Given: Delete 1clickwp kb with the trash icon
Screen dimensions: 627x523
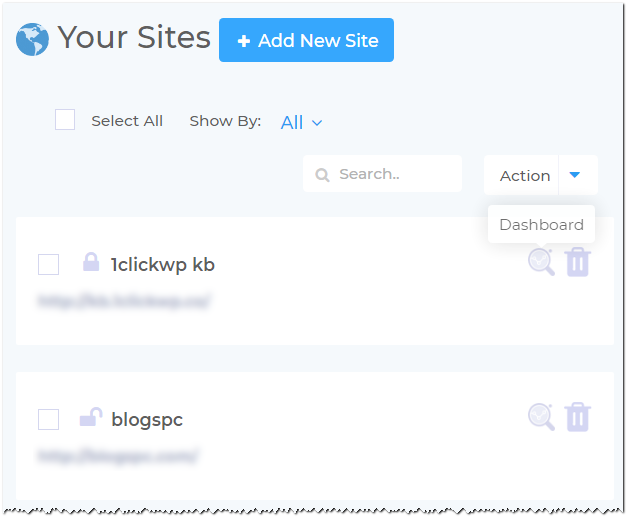Looking at the screenshot, I should pyautogui.click(x=578, y=262).
